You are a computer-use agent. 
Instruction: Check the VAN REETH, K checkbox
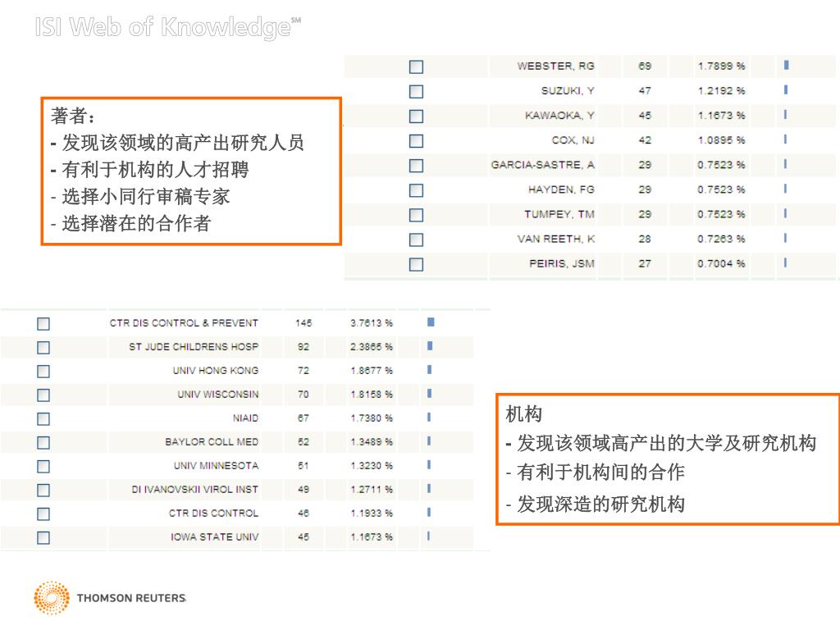click(416, 239)
